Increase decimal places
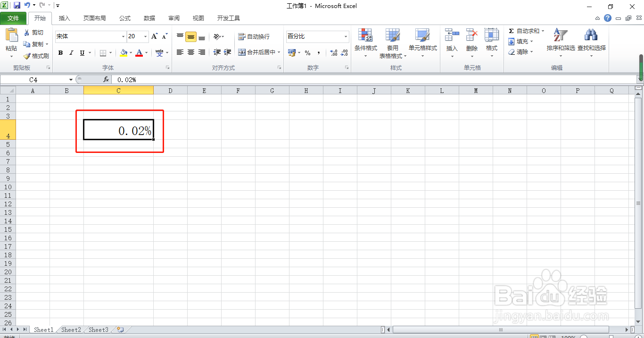This screenshot has width=644, height=338. point(334,53)
